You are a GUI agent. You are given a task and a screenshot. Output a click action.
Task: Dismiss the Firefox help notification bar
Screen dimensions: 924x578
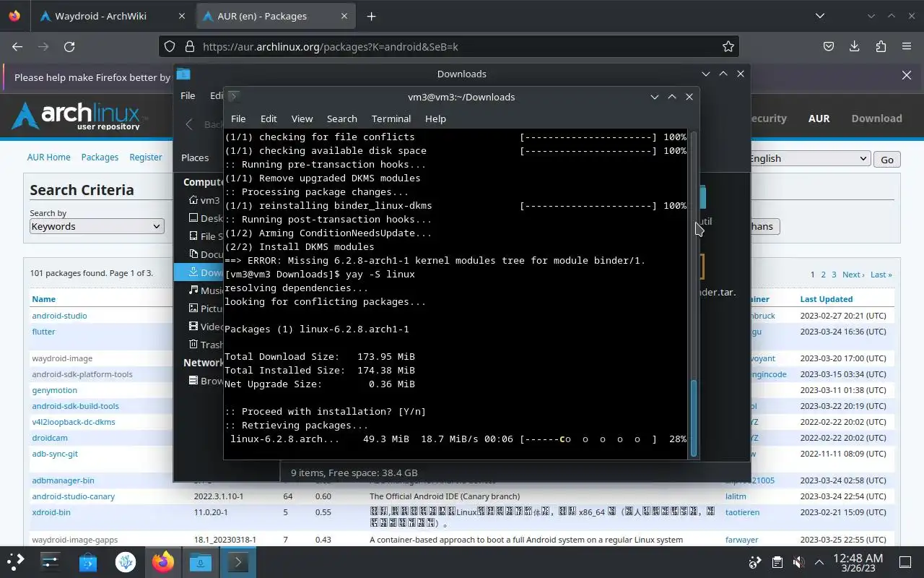907,75
